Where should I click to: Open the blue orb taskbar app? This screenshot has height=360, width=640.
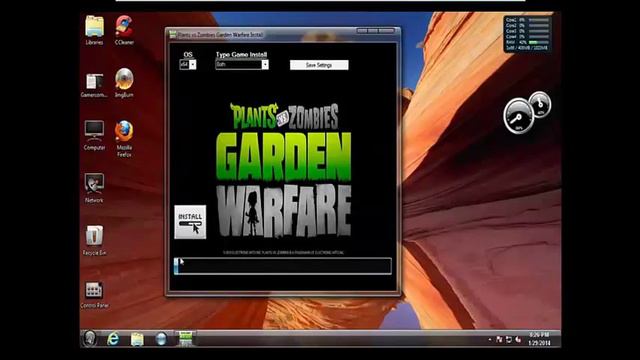[x=161, y=339]
